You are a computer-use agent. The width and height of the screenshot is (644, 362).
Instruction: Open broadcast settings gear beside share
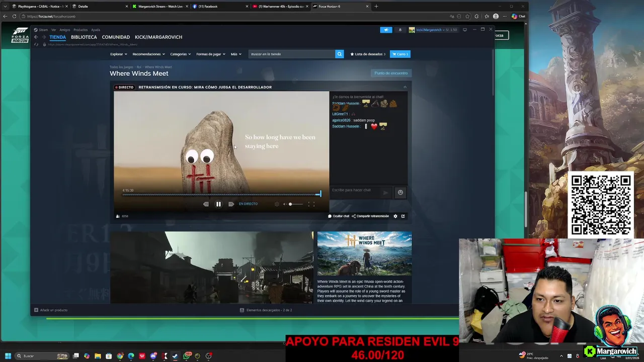coord(395,216)
